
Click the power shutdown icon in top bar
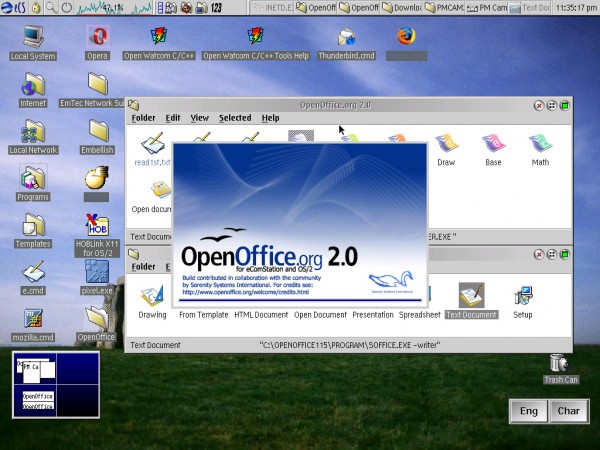[67, 8]
